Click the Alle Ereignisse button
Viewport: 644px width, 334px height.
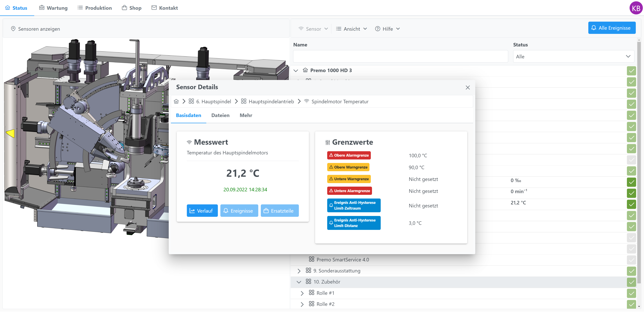tap(611, 28)
